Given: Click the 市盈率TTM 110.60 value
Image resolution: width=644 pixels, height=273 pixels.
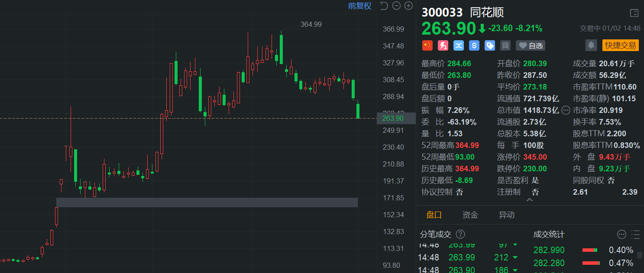Looking at the screenshot, I should tap(625, 87).
